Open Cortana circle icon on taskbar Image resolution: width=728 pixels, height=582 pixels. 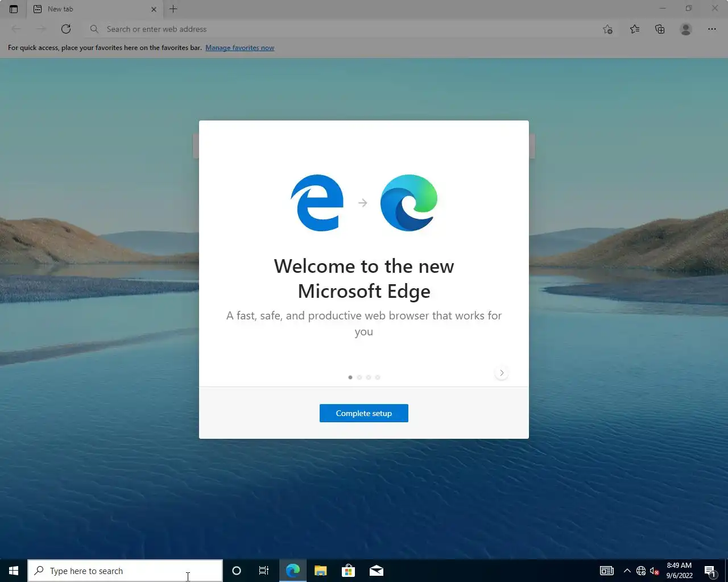coord(237,571)
